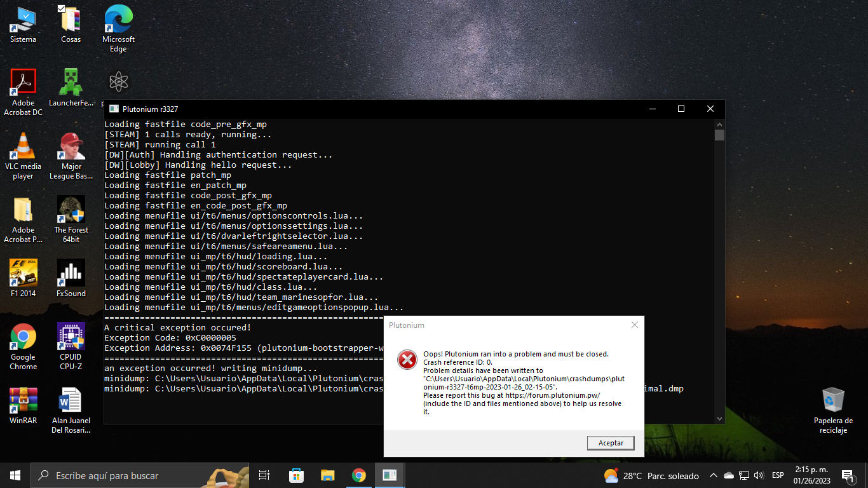Launch VLC media player shortcut

(x=24, y=156)
